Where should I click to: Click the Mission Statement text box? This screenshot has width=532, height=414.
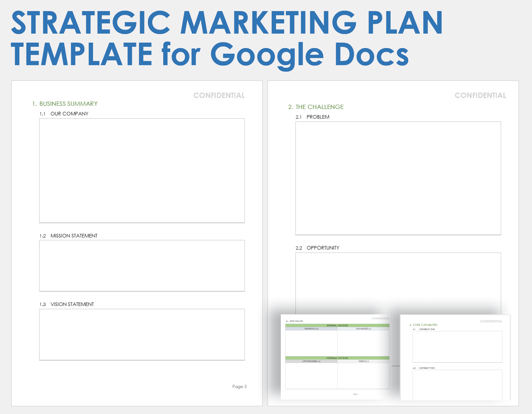pos(142,265)
